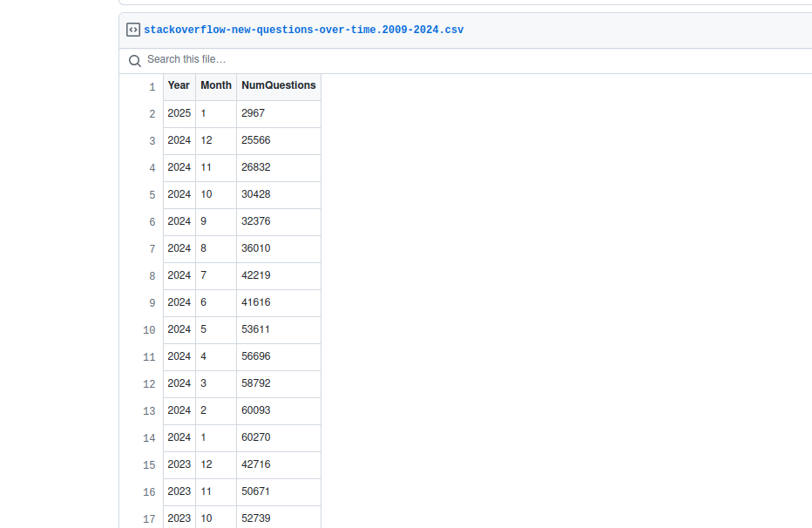Click line number 17 in the gutter
812x528 pixels.
point(149,518)
